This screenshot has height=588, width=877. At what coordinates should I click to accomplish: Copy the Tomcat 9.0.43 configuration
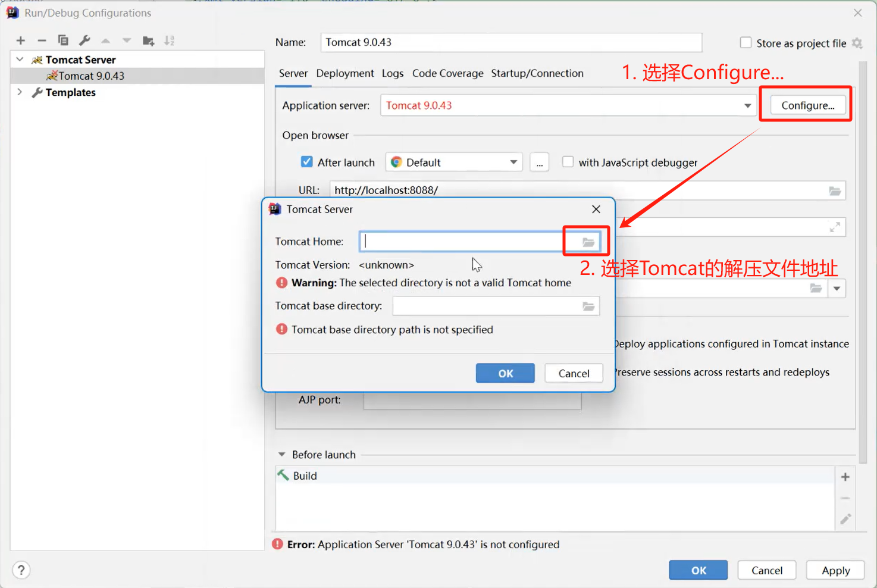point(63,40)
